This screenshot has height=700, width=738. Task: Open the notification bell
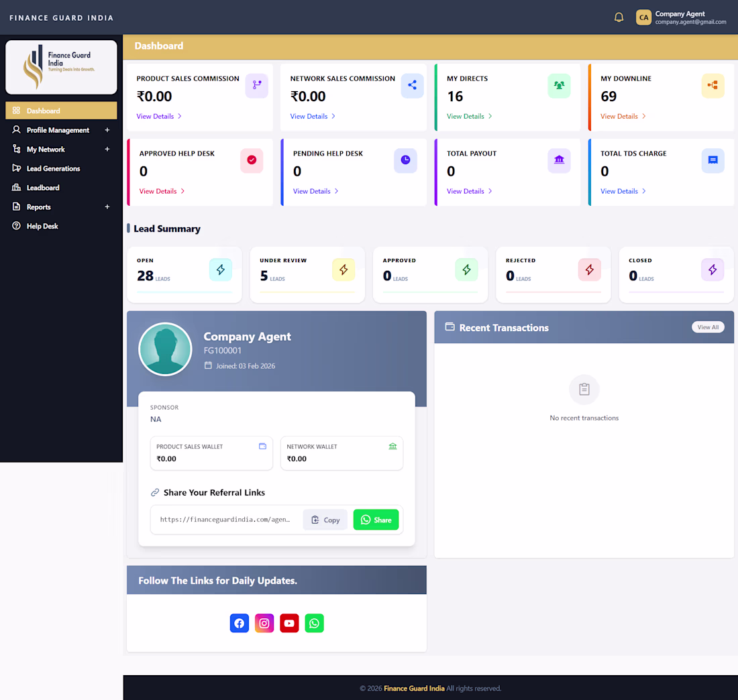[619, 18]
